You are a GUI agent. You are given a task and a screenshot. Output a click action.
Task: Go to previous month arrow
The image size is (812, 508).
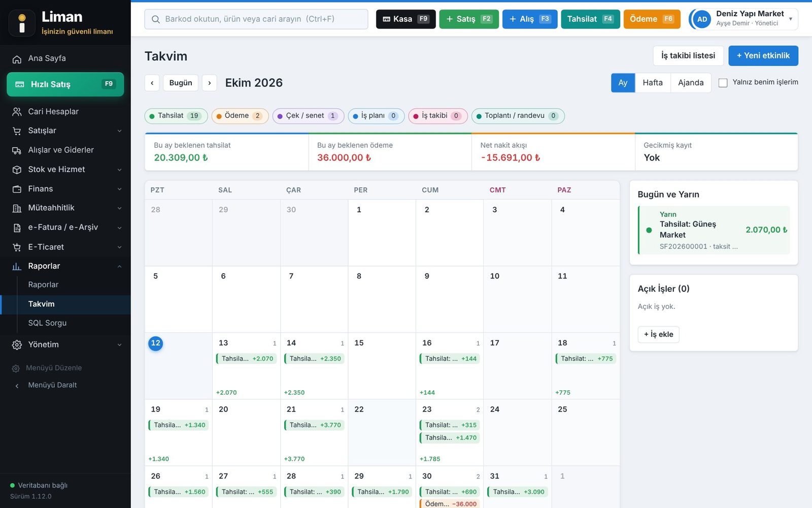[x=152, y=83]
